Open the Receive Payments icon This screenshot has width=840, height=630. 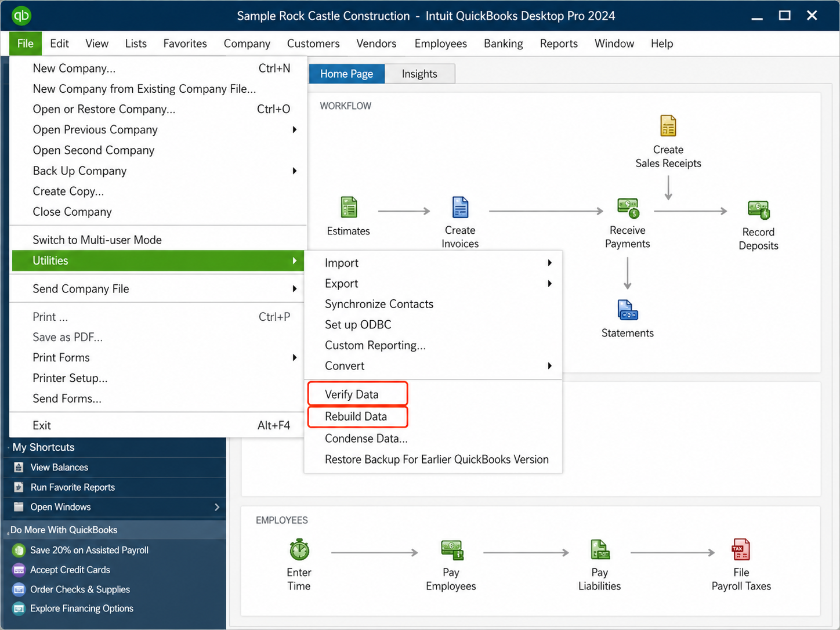point(628,208)
